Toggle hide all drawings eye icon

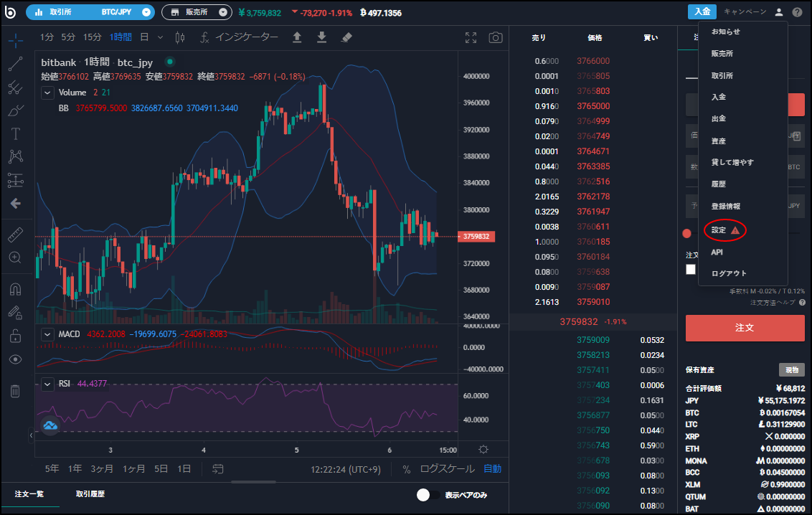16,359
